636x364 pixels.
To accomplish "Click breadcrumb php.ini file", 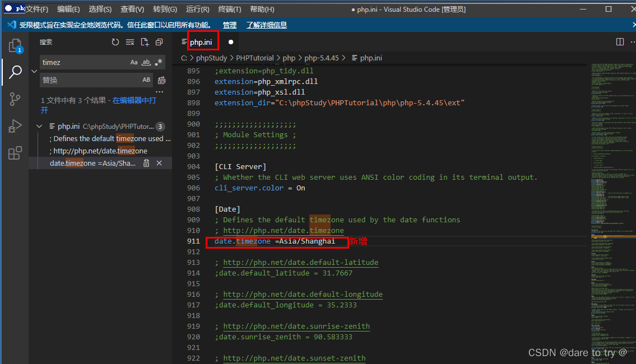I will (366, 58).
